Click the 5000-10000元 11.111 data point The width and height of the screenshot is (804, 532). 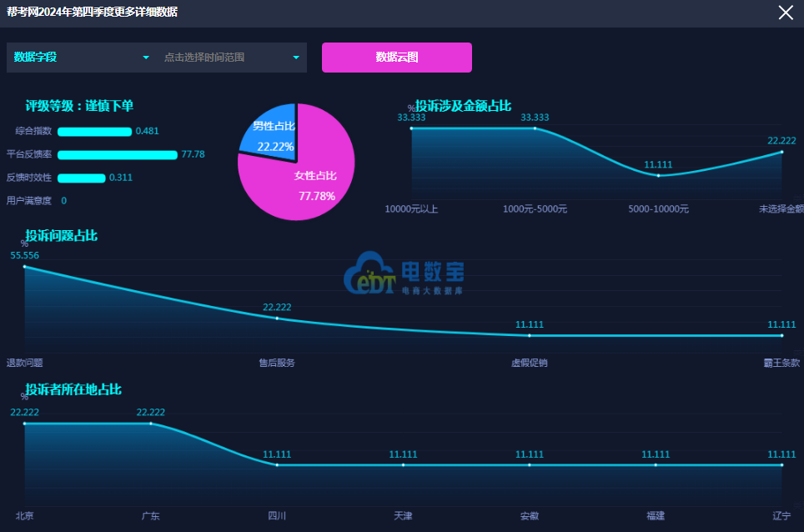point(658,175)
